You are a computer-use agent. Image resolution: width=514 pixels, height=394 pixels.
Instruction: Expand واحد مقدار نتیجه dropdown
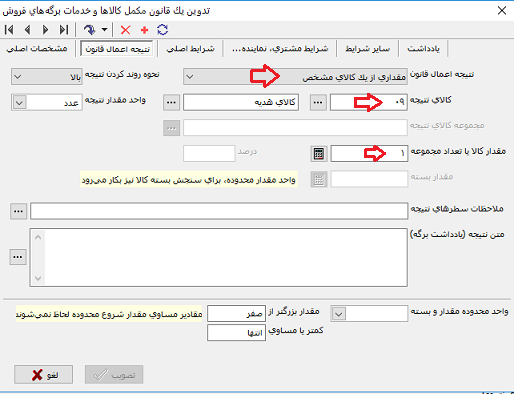19,102
